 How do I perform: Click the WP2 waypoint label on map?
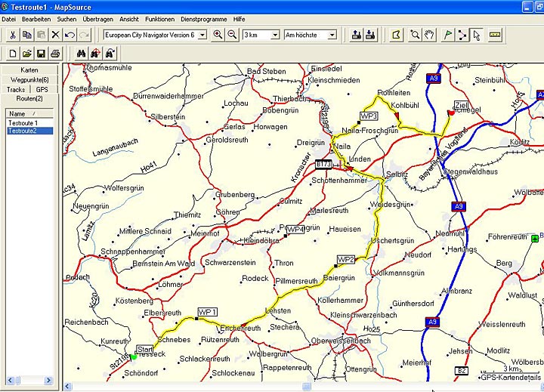(x=345, y=259)
